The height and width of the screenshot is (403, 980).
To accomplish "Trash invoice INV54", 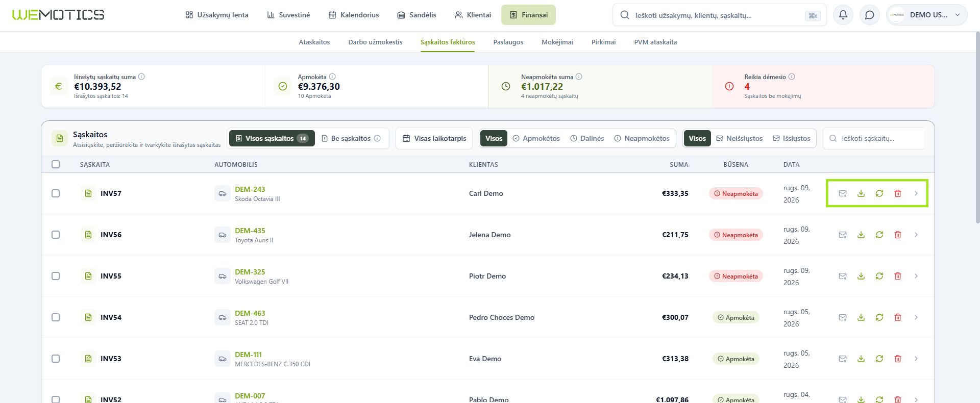I will [x=898, y=317].
